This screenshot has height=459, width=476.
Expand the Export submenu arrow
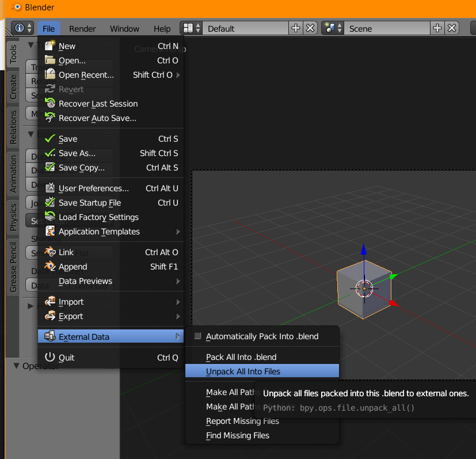click(x=178, y=316)
